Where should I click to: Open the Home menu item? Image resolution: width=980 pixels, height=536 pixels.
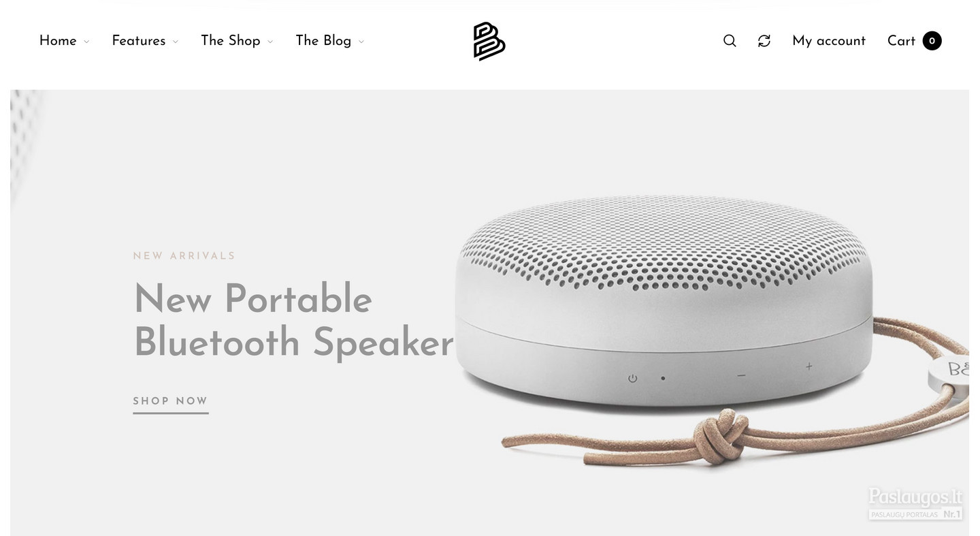pos(58,41)
